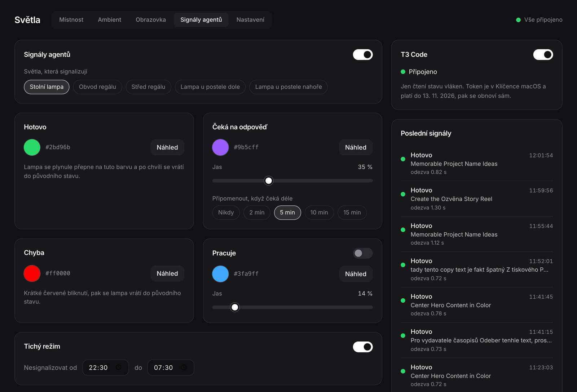Open the green Hotovo color swatch

tap(32, 147)
